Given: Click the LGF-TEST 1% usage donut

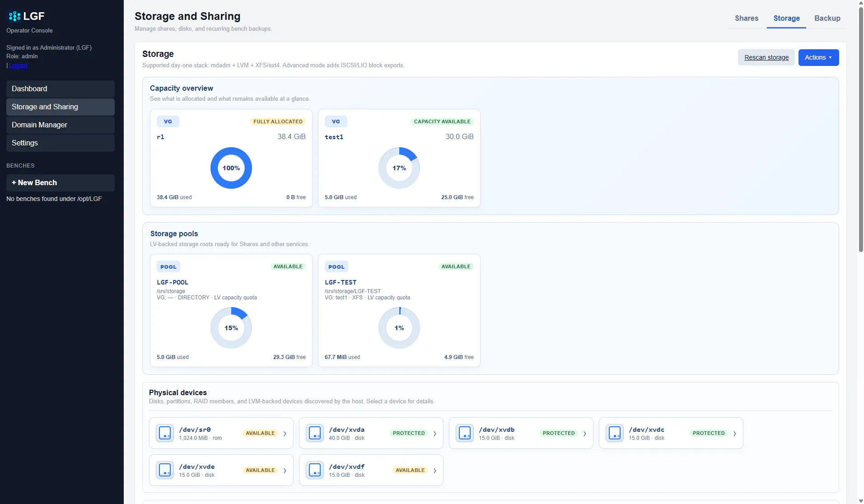Looking at the screenshot, I should pyautogui.click(x=399, y=328).
